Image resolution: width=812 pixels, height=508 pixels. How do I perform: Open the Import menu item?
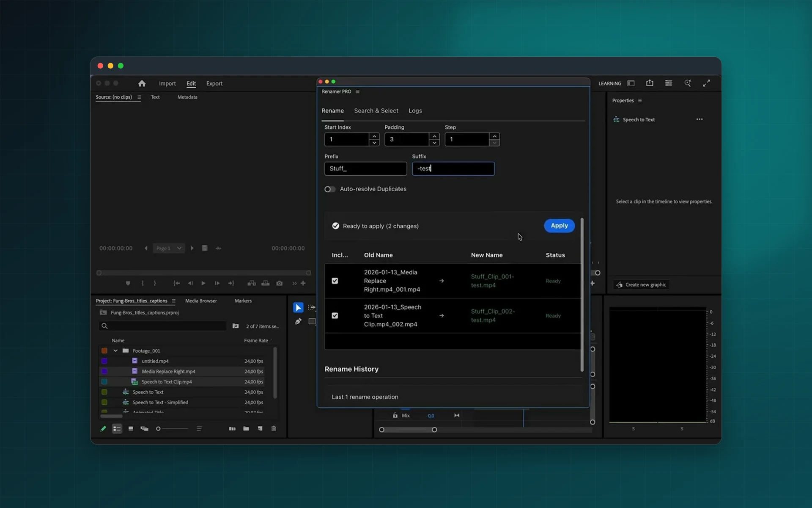pyautogui.click(x=167, y=83)
